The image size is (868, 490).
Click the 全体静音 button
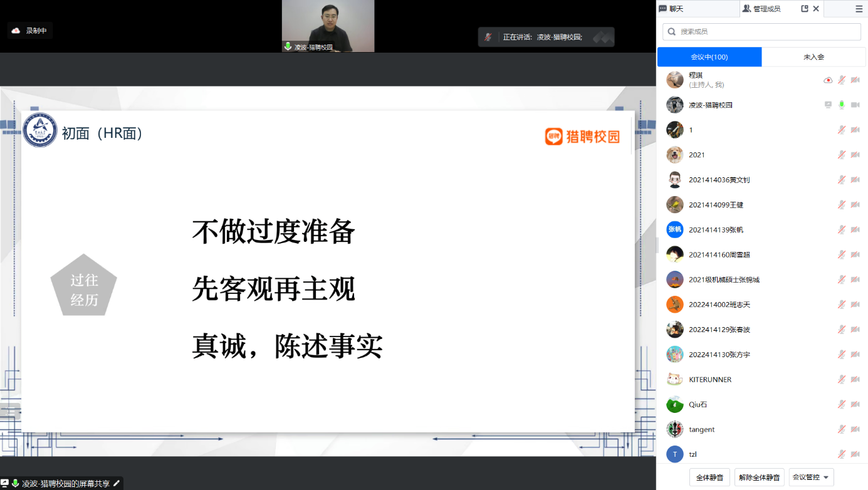709,477
